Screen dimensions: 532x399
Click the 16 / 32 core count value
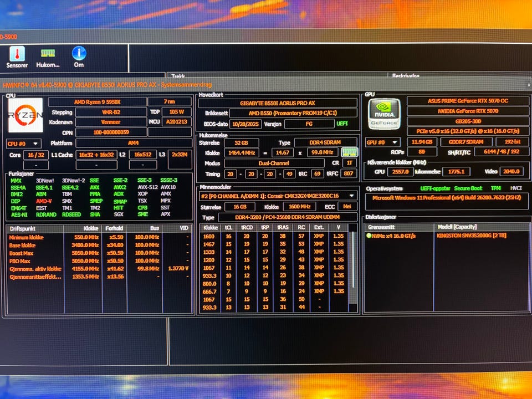35,155
